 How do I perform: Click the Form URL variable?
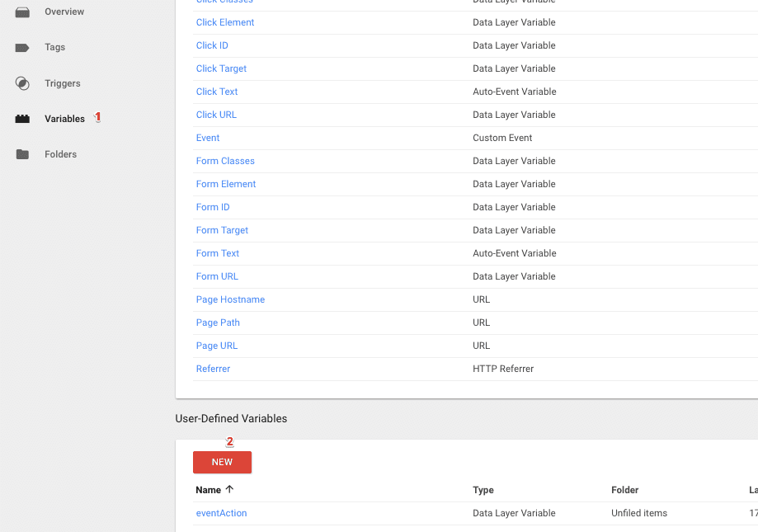[x=217, y=276]
